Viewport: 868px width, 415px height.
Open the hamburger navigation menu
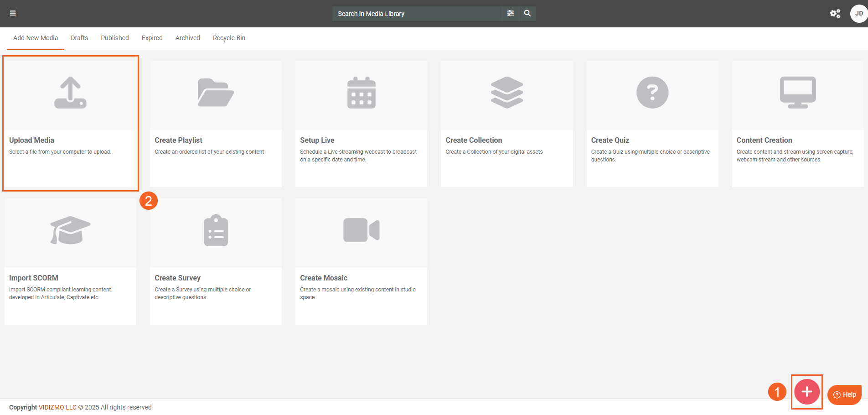click(13, 13)
